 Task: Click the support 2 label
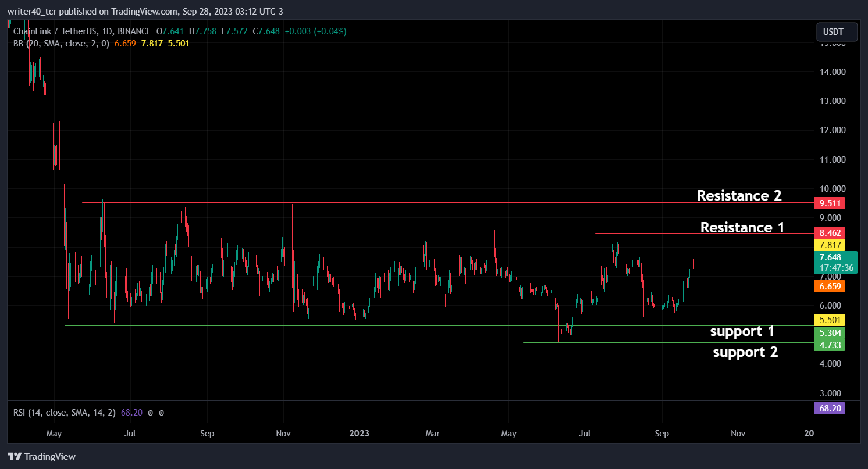(x=745, y=352)
